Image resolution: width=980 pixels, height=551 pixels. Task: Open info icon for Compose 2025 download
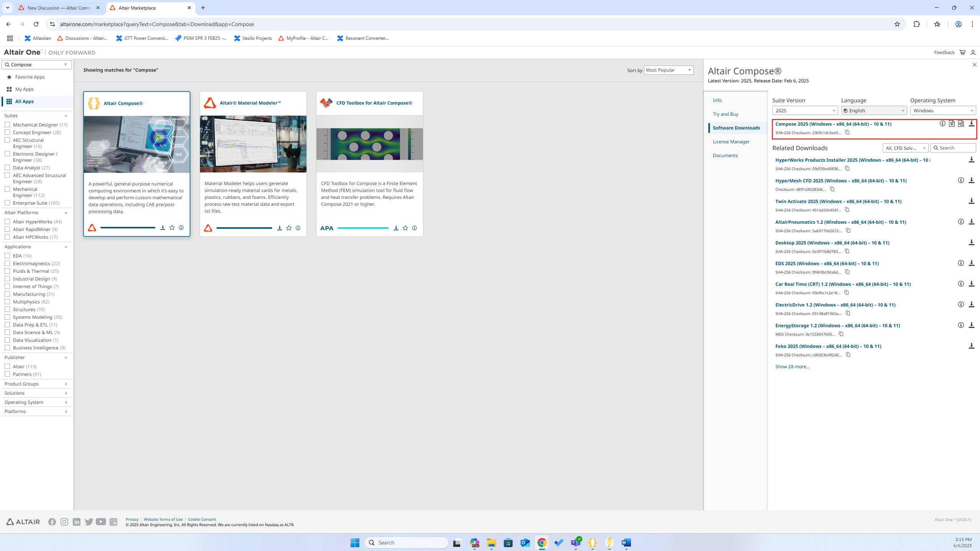[x=942, y=124]
